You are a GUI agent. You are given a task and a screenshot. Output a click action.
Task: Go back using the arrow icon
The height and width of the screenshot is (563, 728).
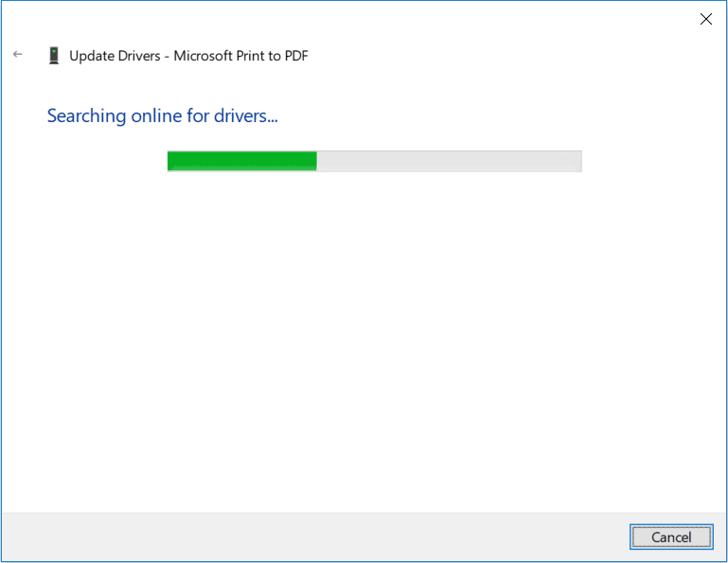coord(18,54)
